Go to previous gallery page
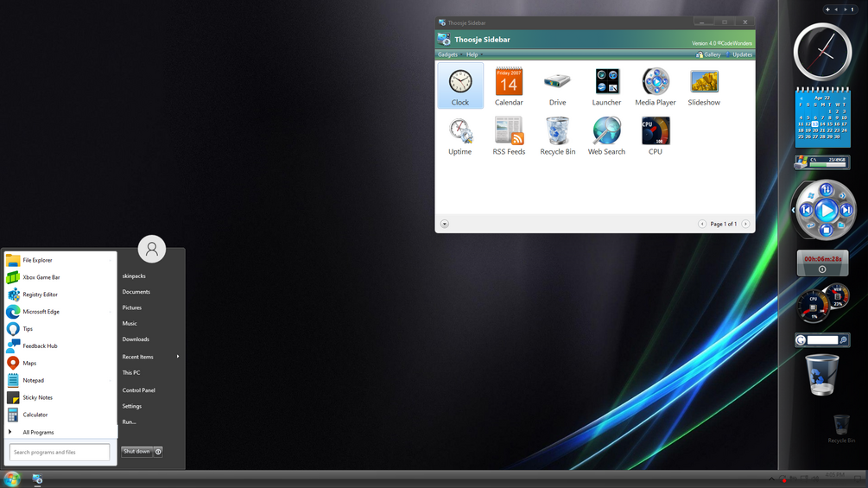Screen dimensions: 868x488 tap(702, 224)
